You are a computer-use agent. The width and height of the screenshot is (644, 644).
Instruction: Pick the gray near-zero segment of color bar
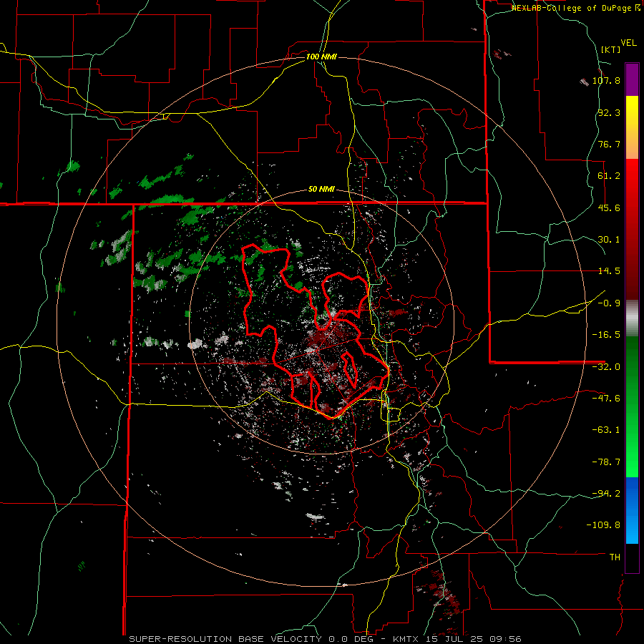pyautogui.click(x=632, y=318)
